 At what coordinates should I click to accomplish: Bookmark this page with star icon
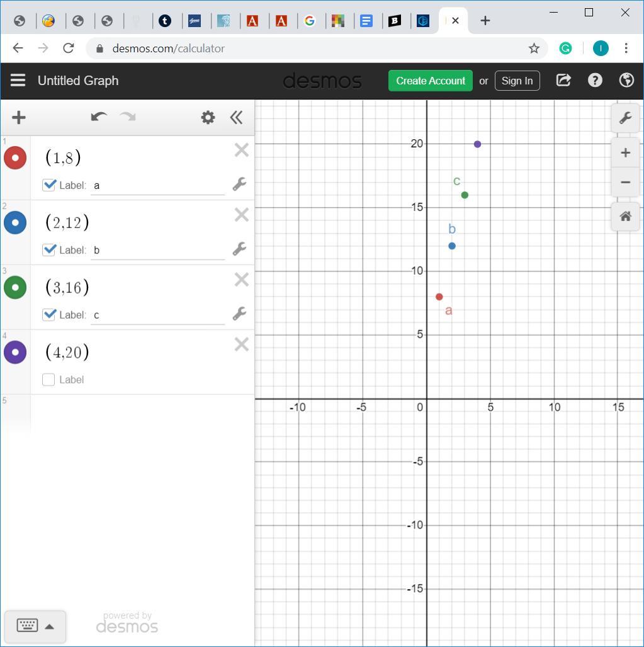pos(534,49)
